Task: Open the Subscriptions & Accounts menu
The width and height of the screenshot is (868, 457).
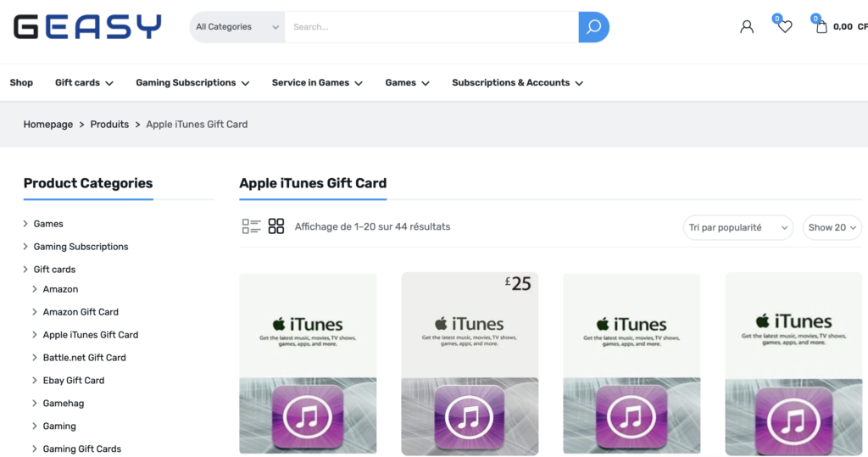Action: [x=517, y=83]
